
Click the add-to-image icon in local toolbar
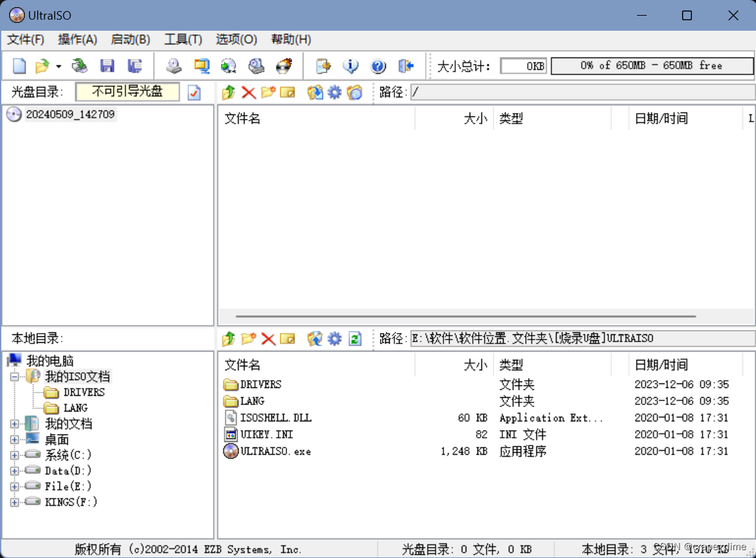315,339
